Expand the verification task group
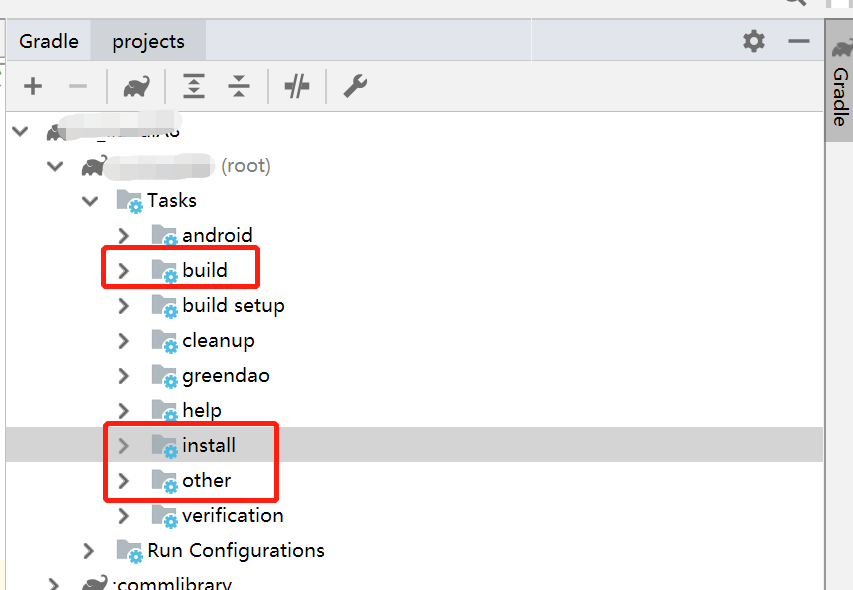The image size is (853, 590). pyautogui.click(x=123, y=516)
